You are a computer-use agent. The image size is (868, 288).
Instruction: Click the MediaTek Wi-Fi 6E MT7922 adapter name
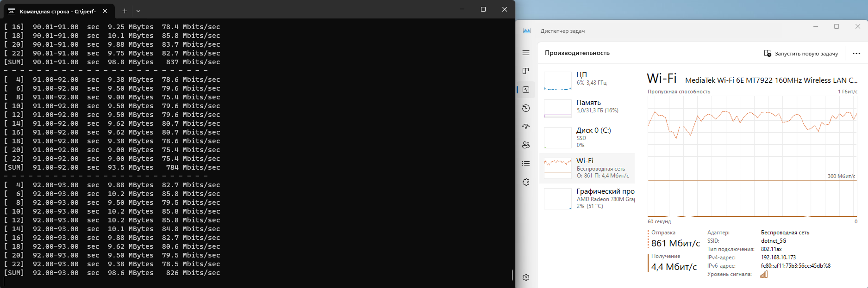tap(771, 80)
